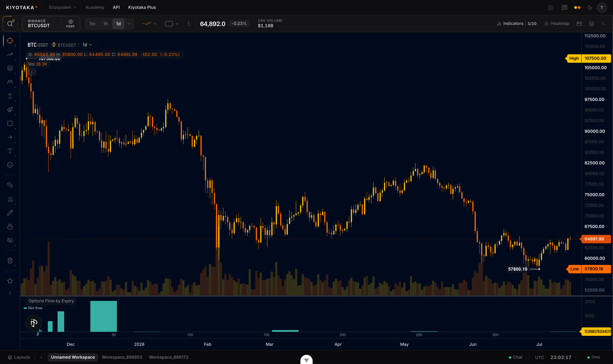Open the layers tool in the left sidebar
The height and width of the screenshot is (364, 613).
point(10,68)
